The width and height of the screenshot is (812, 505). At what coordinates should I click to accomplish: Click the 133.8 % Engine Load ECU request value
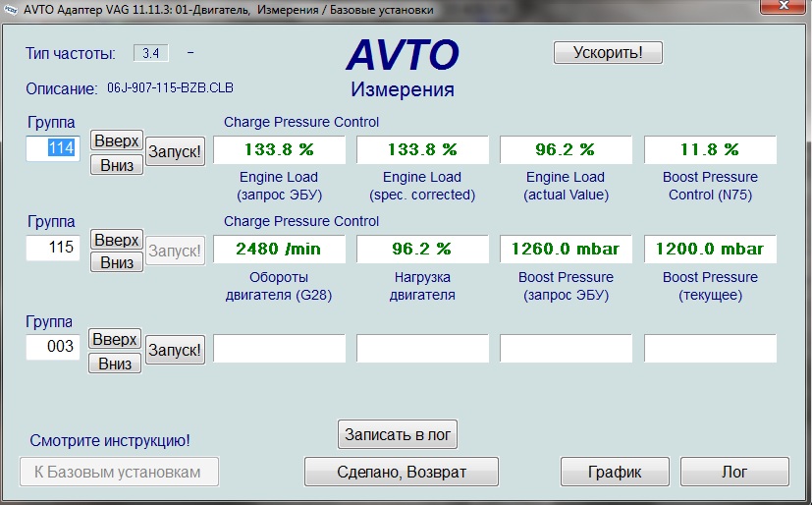click(279, 150)
